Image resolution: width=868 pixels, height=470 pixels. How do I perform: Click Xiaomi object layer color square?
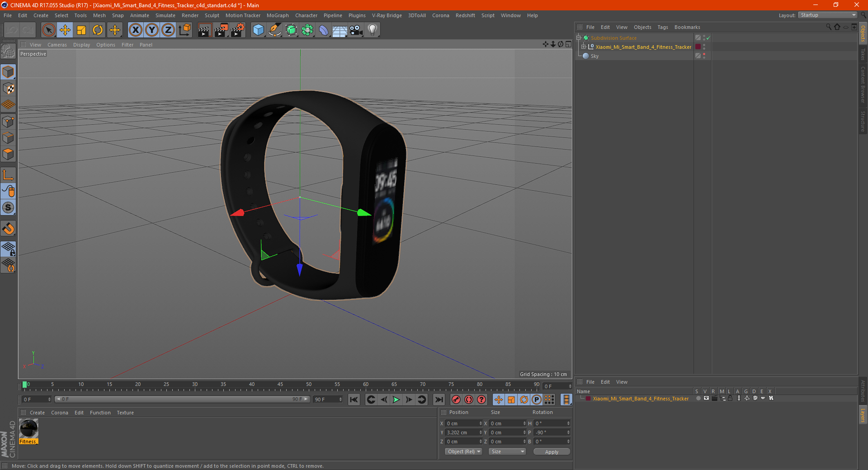[698, 47]
